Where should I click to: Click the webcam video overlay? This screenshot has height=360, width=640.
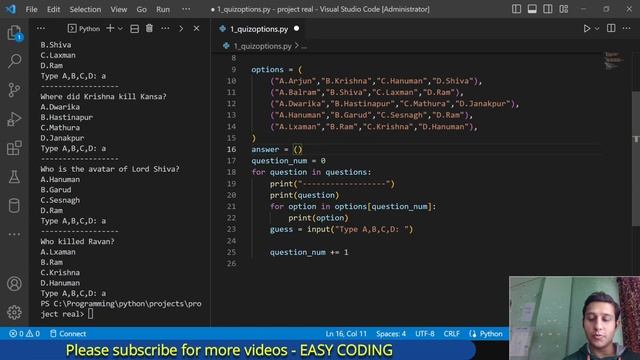[574, 318]
